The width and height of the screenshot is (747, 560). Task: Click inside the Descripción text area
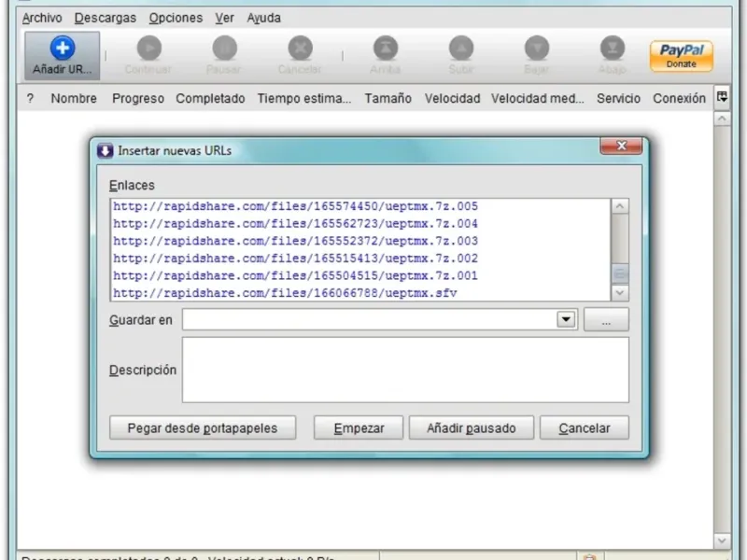pyautogui.click(x=405, y=370)
